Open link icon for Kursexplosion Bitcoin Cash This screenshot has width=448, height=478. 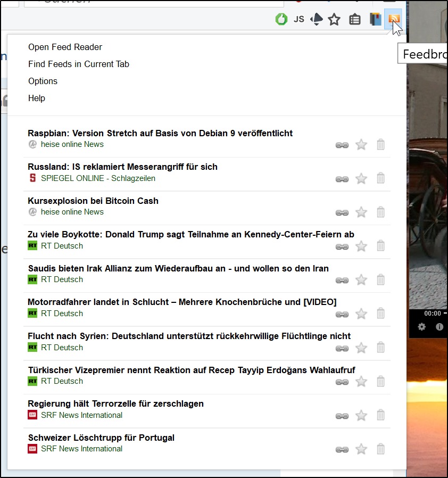pos(342,213)
